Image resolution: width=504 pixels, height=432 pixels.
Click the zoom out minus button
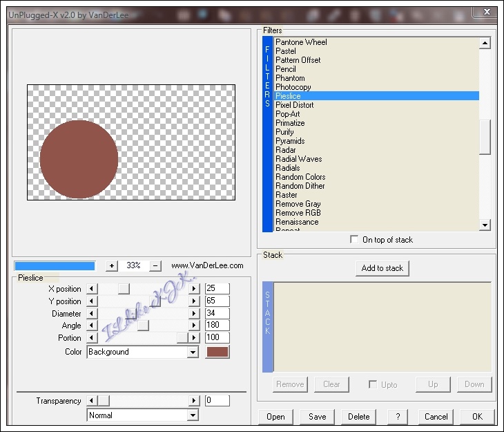(155, 265)
